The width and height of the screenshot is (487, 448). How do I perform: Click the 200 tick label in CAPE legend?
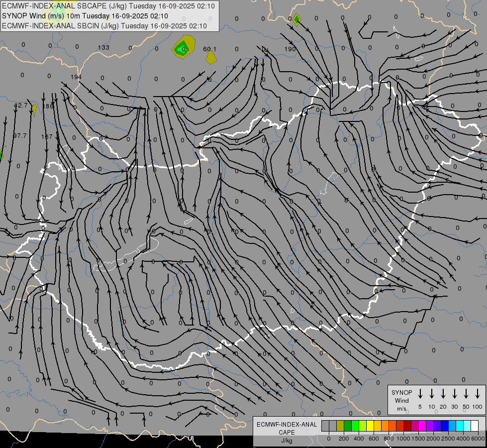[344, 439]
